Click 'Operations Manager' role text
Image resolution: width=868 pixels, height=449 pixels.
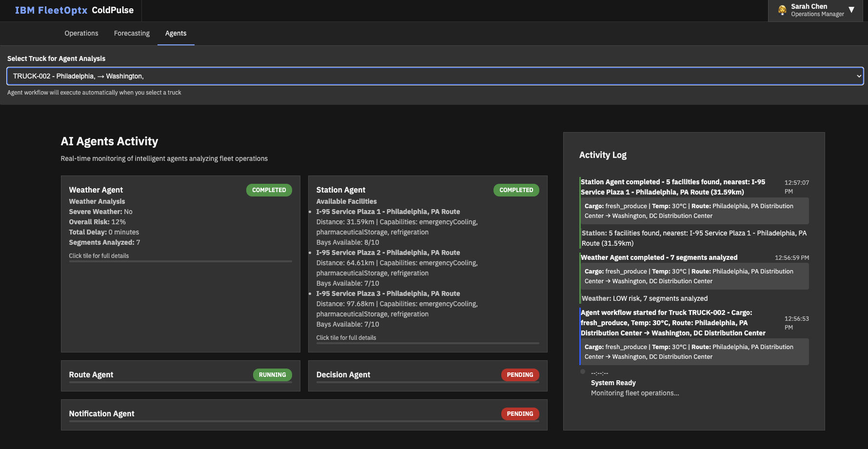coord(817,14)
